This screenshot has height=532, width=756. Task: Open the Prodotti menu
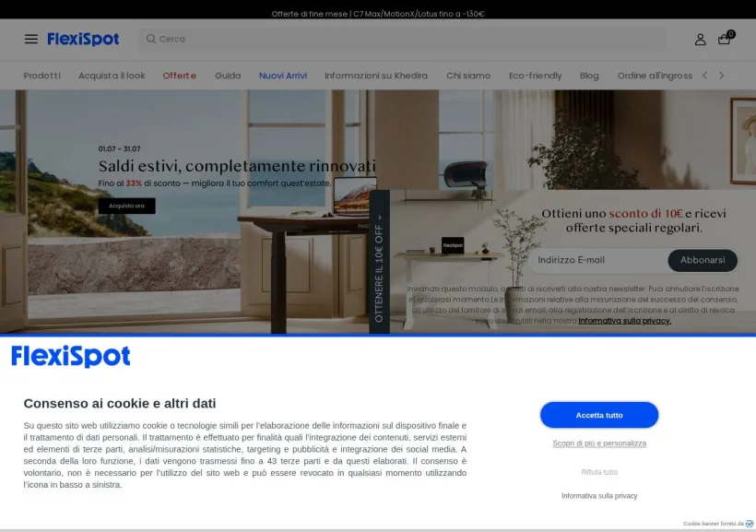pos(41,76)
